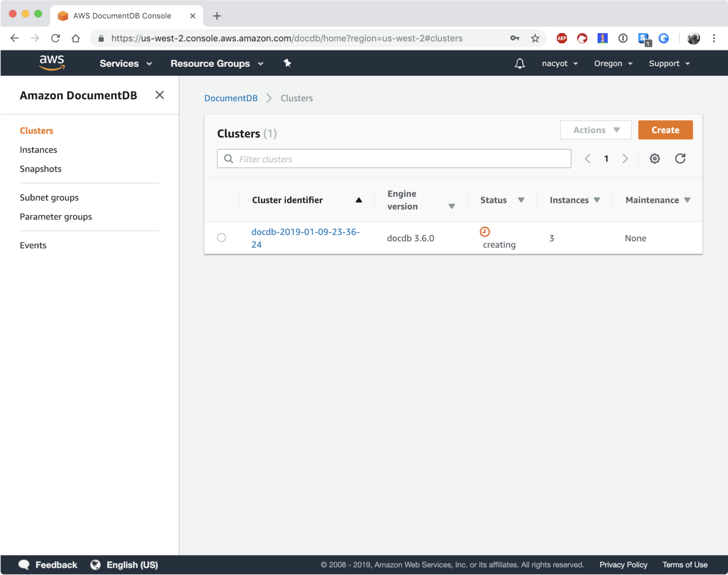Open Clusters in the sidebar

point(36,131)
